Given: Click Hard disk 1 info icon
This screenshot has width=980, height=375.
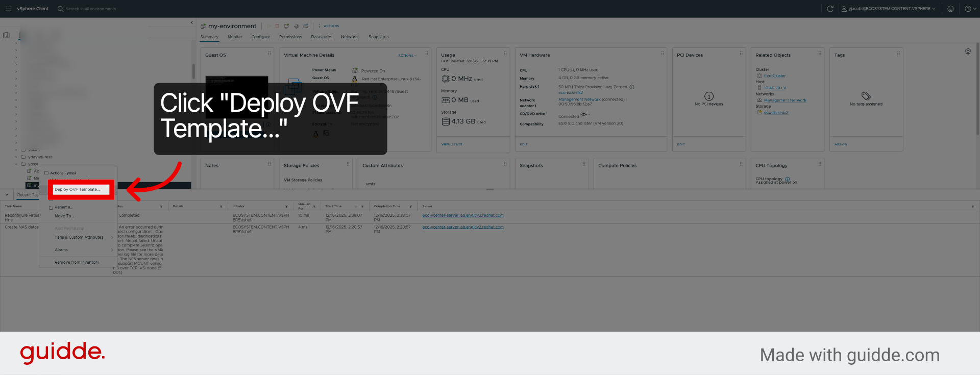Looking at the screenshot, I should click(632, 87).
